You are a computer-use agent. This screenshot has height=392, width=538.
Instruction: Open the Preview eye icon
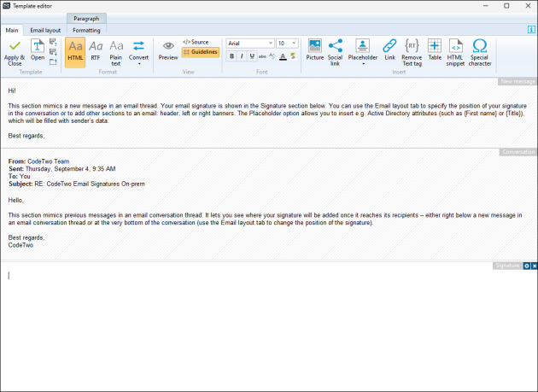tap(168, 50)
